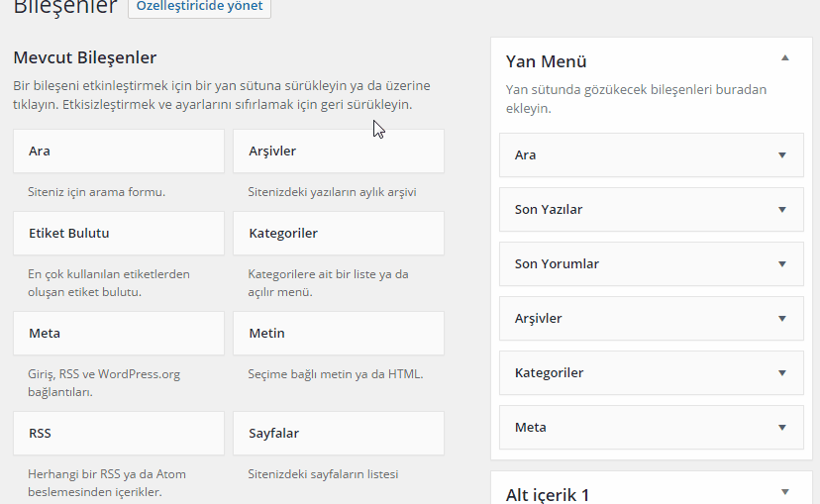Click the Mevcut Bileşenler heading

tap(85, 57)
